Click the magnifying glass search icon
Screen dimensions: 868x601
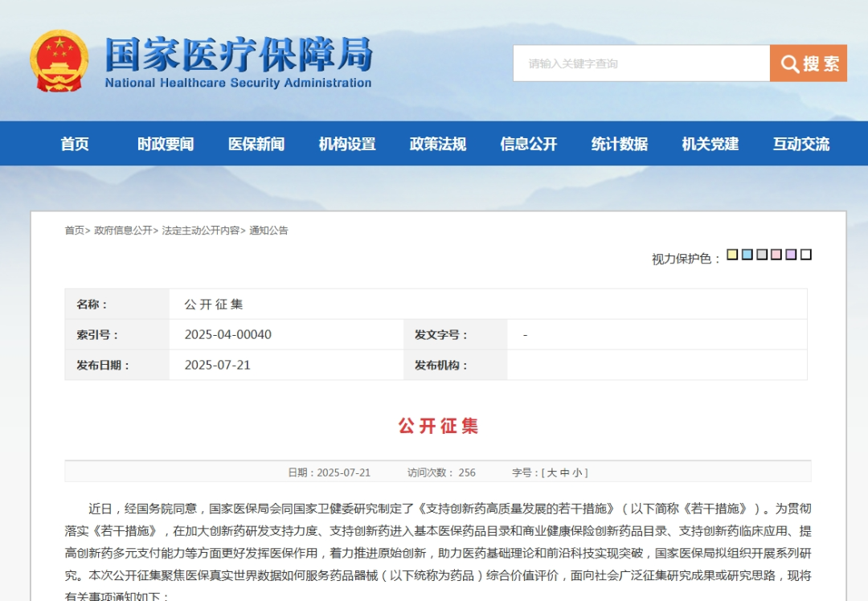790,63
